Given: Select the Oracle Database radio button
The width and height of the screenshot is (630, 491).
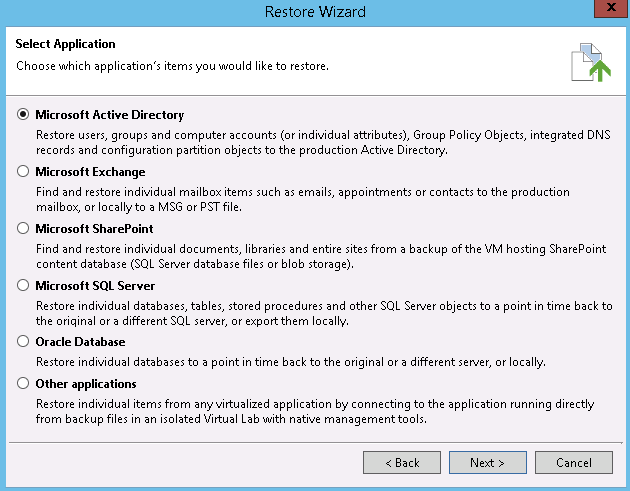Looking at the screenshot, I should tap(23, 342).
